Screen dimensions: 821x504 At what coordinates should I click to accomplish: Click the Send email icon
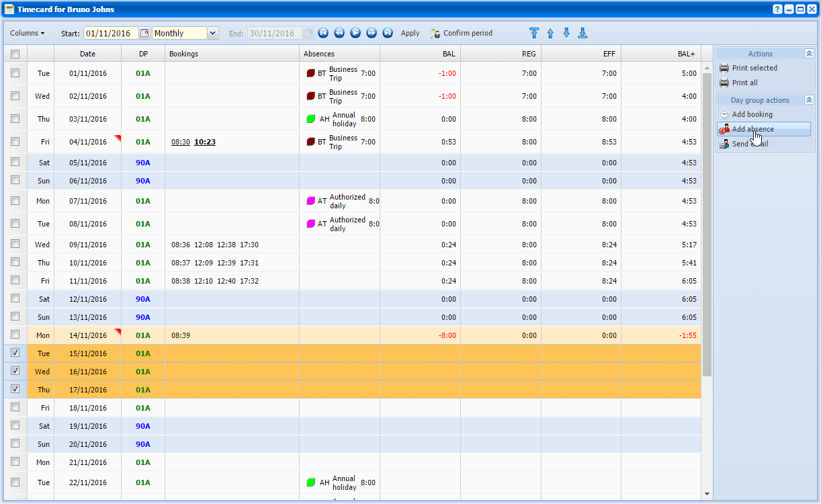(x=724, y=144)
